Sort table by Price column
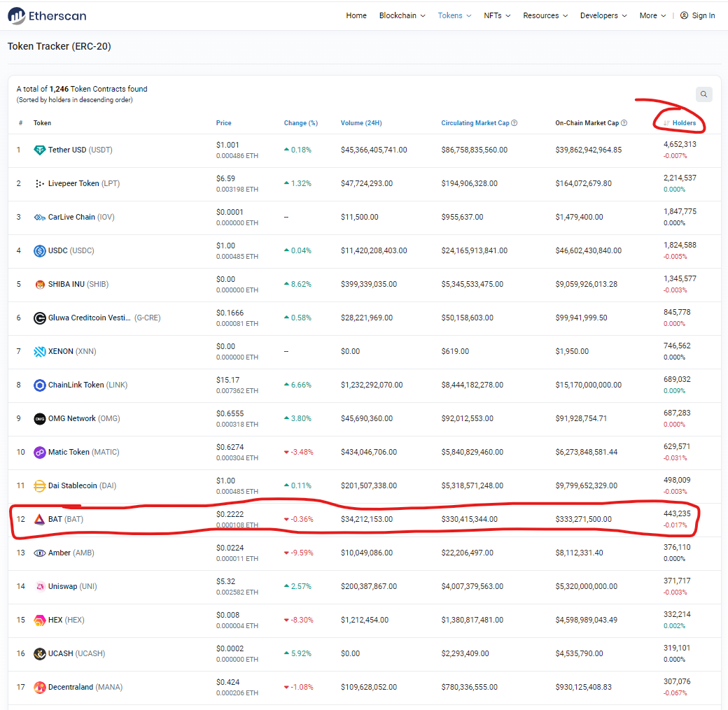 (x=223, y=123)
